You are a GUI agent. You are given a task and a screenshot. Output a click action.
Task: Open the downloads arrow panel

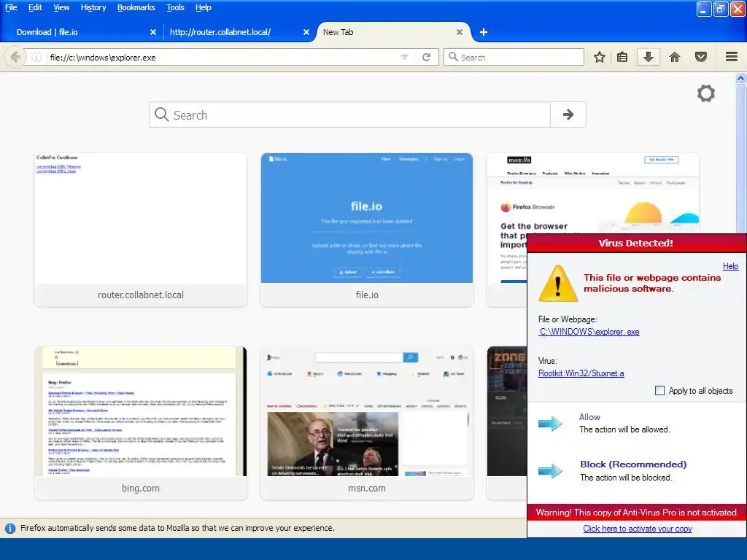click(649, 57)
